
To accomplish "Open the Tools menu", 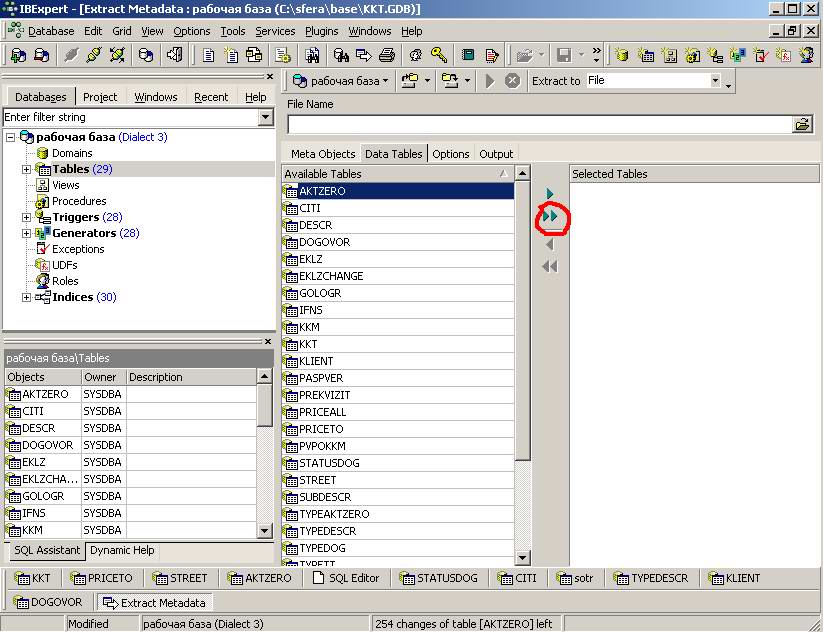I will click(x=233, y=31).
